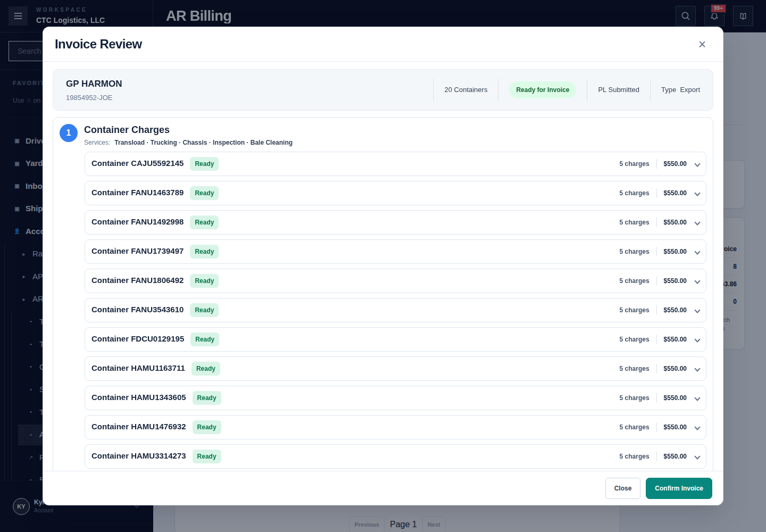The height and width of the screenshot is (532, 766).
Task: Click the KY user avatar in the sidebar
Action: point(21,506)
